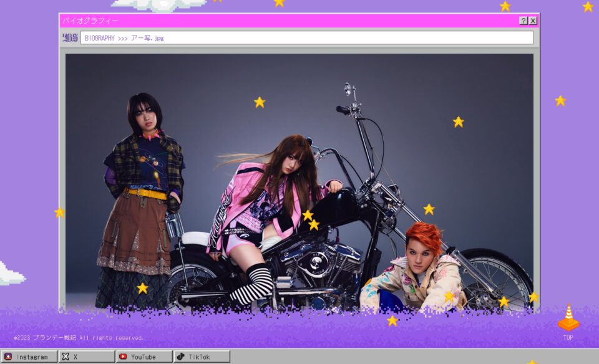599x364 pixels.
Task: Click the woman in the pink jacket
Action: [x=262, y=199]
